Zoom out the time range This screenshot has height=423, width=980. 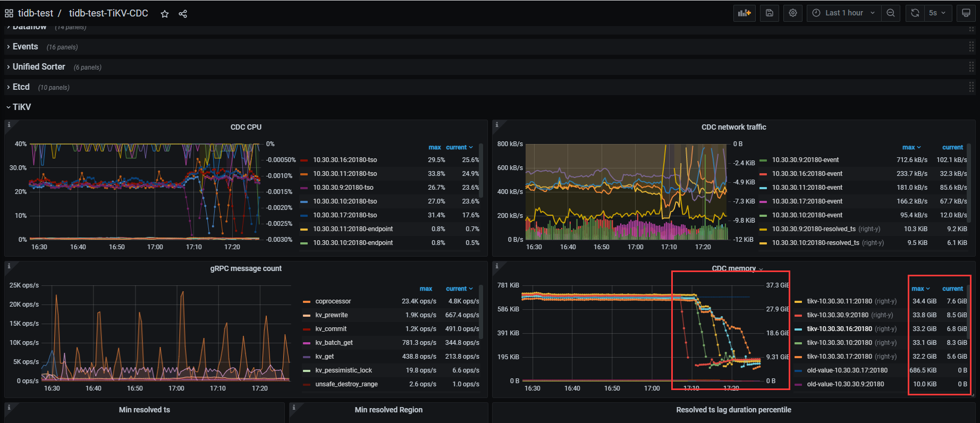(x=891, y=13)
